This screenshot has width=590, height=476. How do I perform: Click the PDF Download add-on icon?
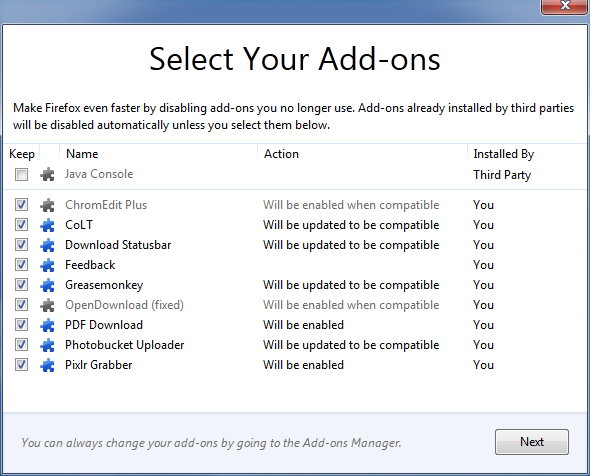(47, 325)
